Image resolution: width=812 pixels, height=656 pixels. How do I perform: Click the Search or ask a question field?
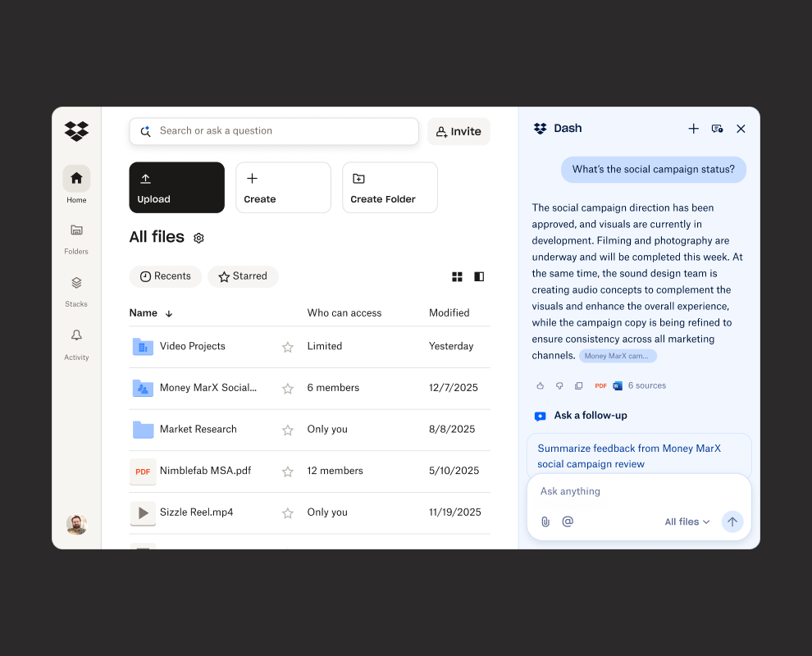(x=274, y=131)
